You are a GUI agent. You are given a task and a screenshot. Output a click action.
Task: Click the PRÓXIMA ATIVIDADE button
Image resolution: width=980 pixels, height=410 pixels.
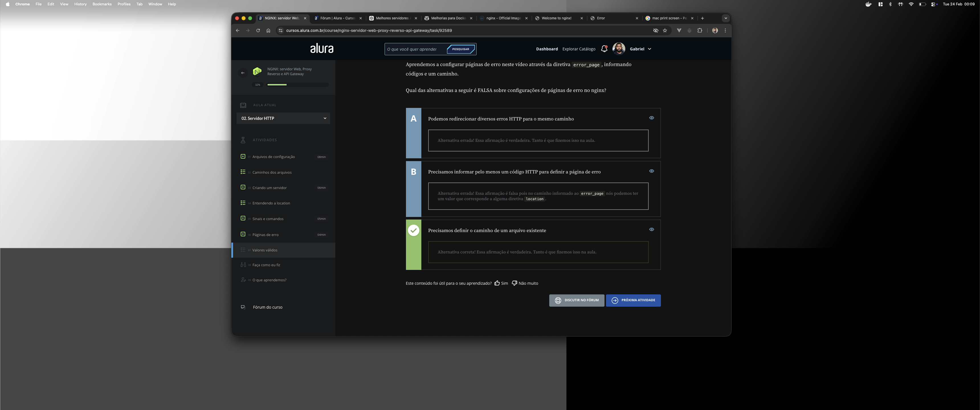tap(633, 300)
